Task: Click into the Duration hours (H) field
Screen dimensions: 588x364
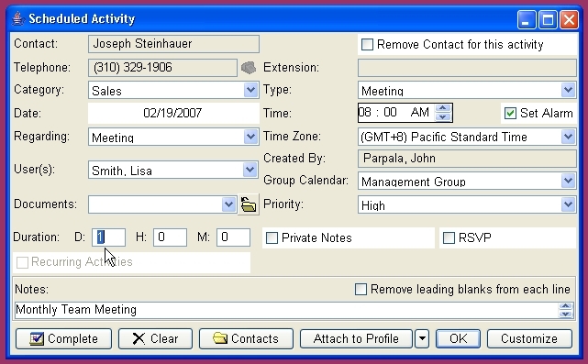Action: click(x=170, y=237)
